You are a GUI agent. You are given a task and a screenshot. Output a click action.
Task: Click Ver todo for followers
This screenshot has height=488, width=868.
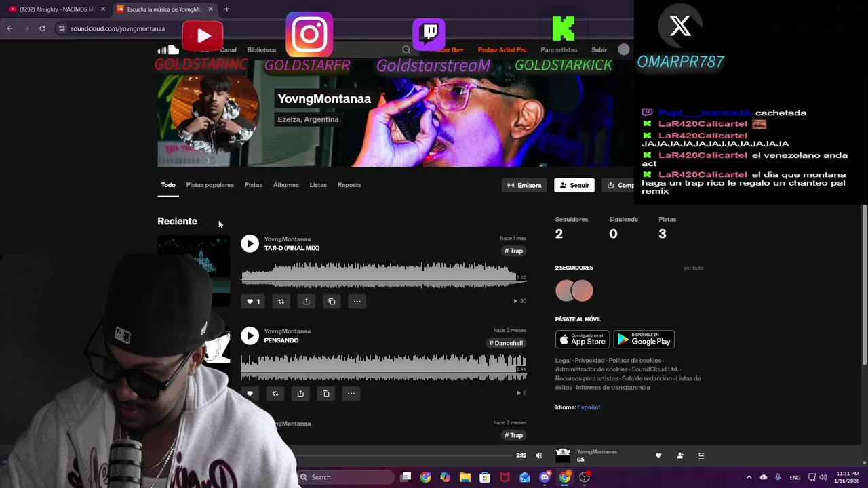(693, 268)
